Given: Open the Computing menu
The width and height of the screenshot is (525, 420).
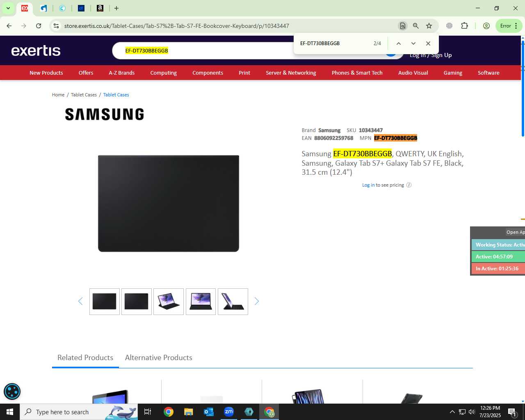Looking at the screenshot, I should 163,73.
